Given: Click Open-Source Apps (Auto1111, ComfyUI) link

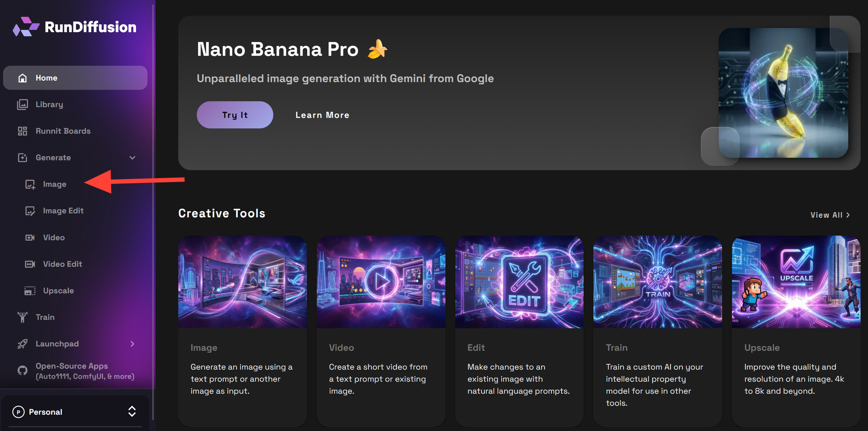Looking at the screenshot, I should pyautogui.click(x=85, y=371).
